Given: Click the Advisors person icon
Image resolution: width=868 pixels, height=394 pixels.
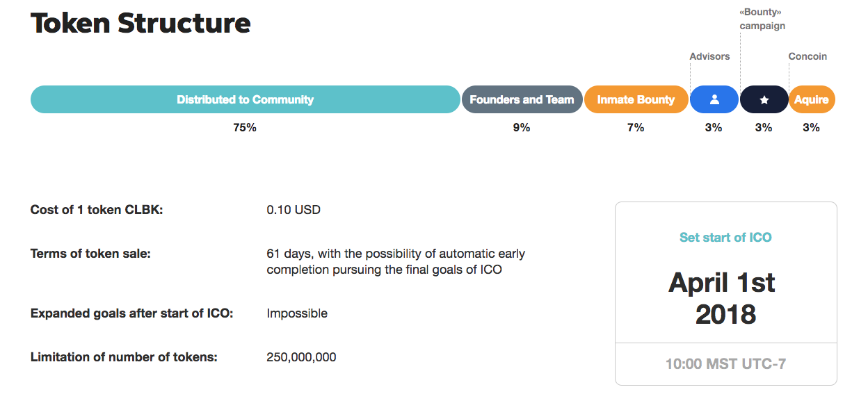Looking at the screenshot, I should click(x=714, y=100).
